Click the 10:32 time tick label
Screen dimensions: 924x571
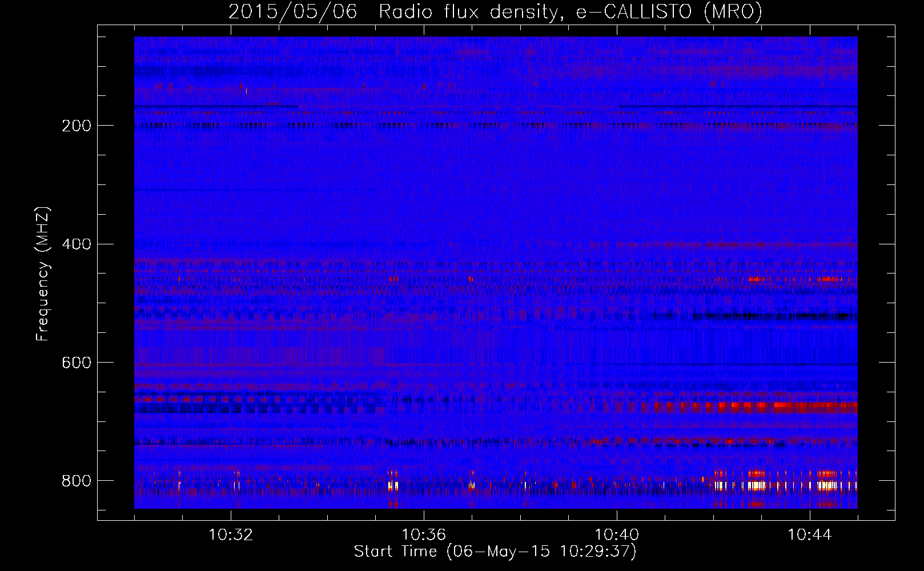231,535
